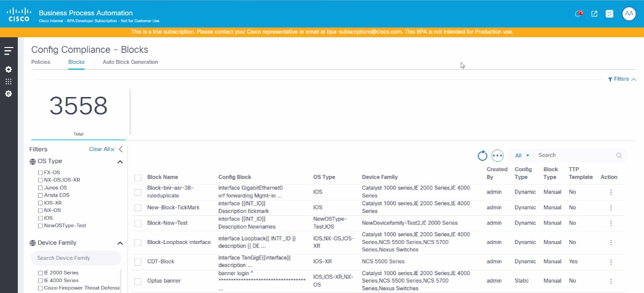Collapse the Device Family filter section

coord(120,244)
